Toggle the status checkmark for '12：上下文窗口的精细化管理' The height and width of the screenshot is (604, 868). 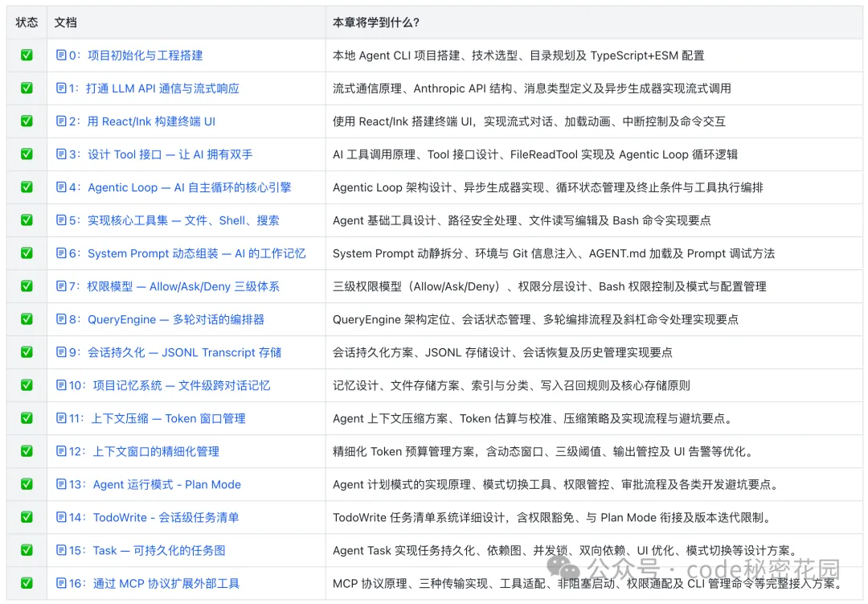click(x=27, y=451)
